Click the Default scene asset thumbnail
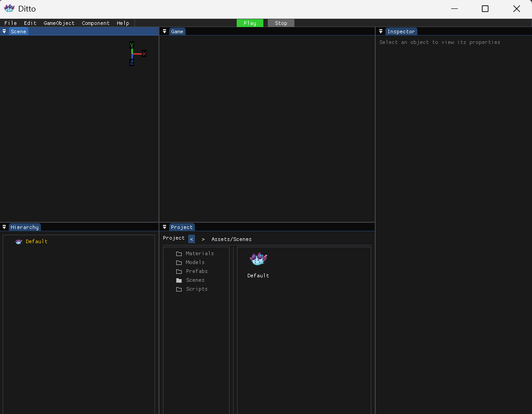 (x=258, y=259)
